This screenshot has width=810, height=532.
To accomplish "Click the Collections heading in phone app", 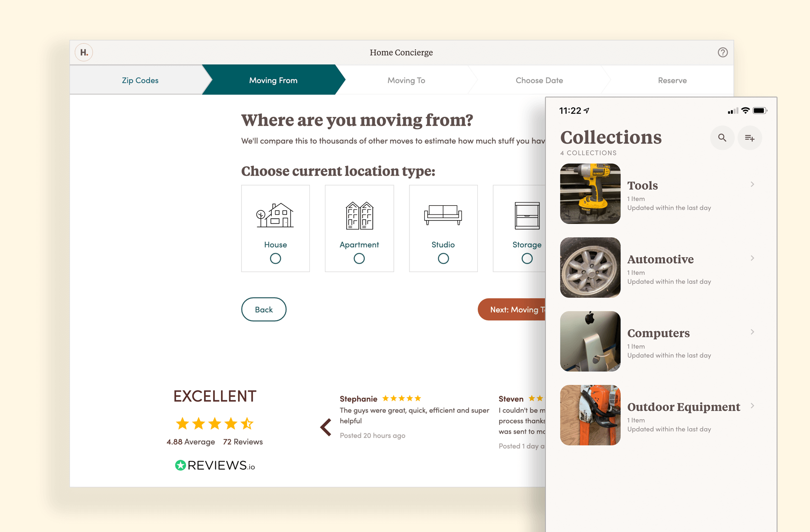I will pyautogui.click(x=611, y=137).
